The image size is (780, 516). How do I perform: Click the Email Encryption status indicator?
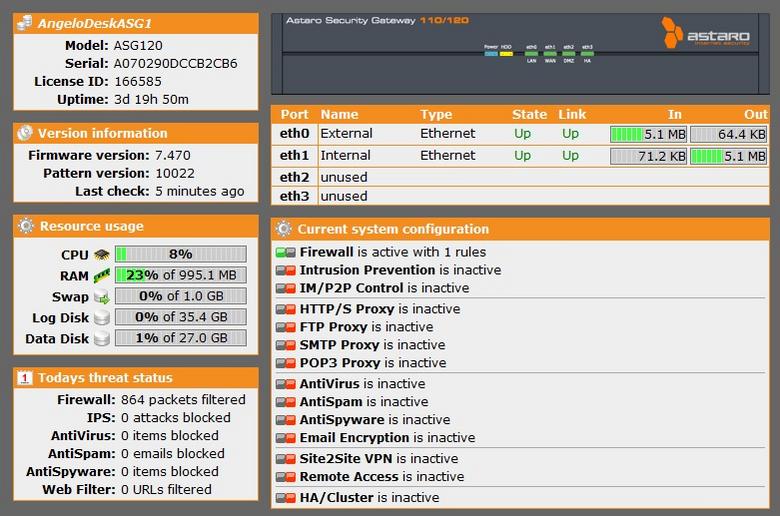pyautogui.click(x=286, y=437)
